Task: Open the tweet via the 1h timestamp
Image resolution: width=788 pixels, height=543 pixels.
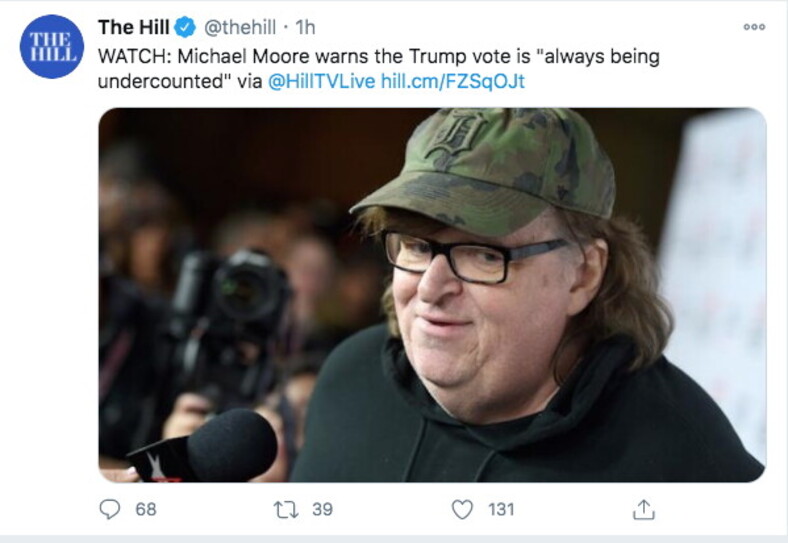Action: click(305, 27)
